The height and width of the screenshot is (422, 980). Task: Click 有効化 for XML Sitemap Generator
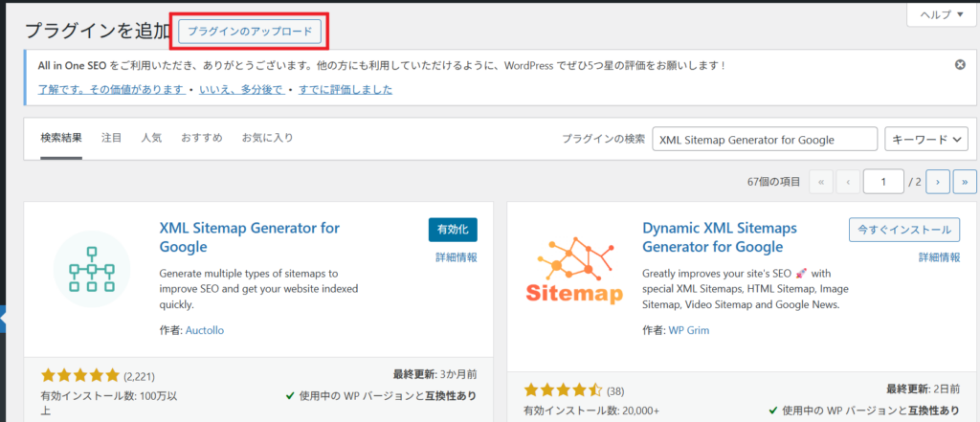453,230
